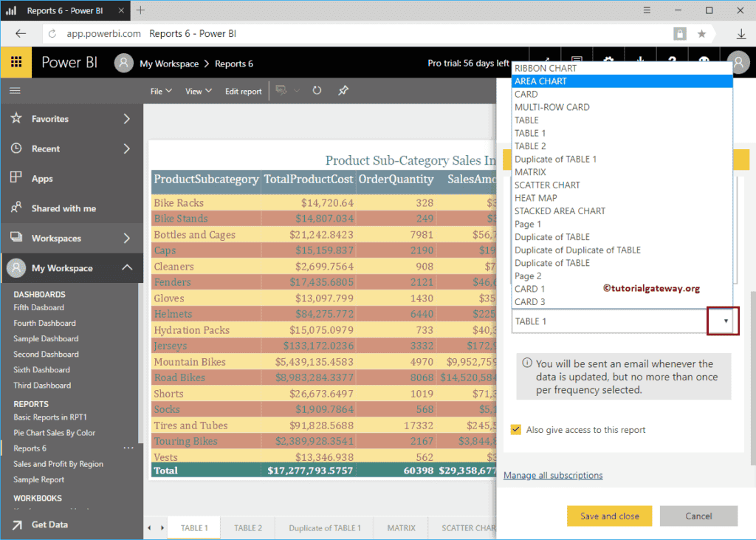Pin the live page using pin icon
Viewport: 756px width, 540px height.
[343, 91]
